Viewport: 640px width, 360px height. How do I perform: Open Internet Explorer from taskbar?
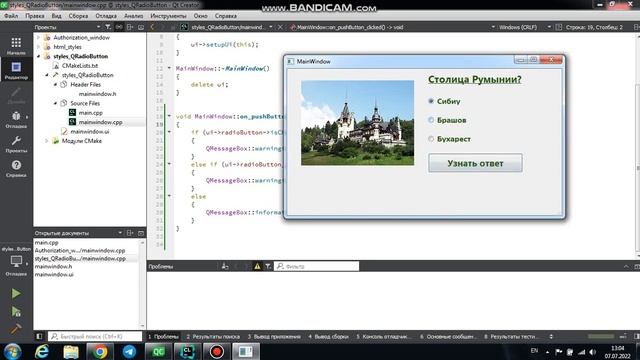[42, 351]
